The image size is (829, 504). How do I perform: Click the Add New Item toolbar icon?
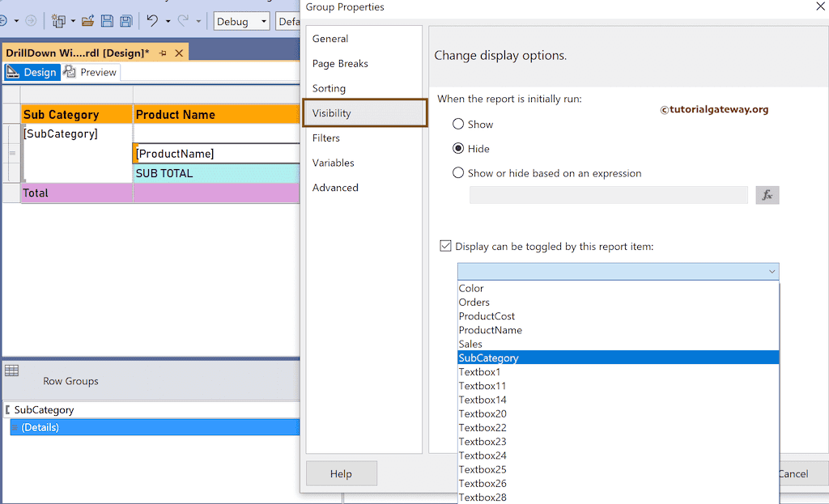pyautogui.click(x=59, y=21)
